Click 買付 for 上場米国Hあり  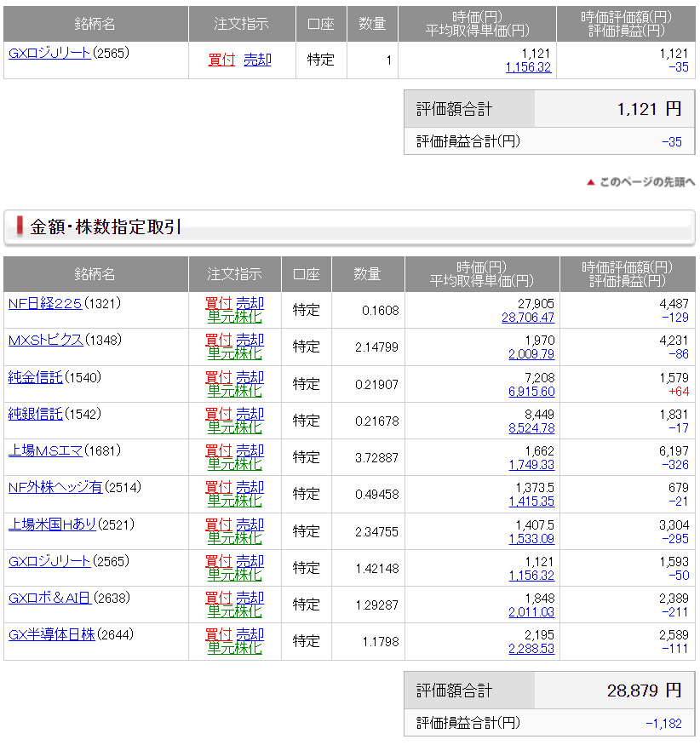coord(219,524)
